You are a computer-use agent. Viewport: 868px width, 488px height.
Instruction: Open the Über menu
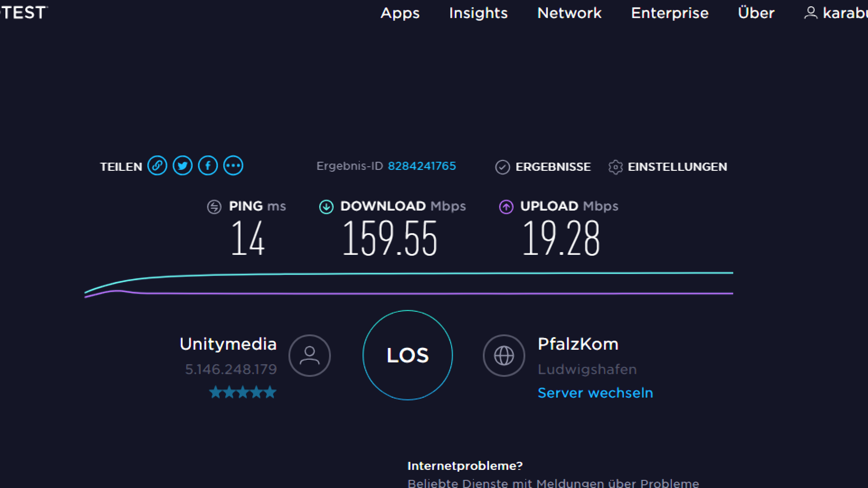[756, 13]
